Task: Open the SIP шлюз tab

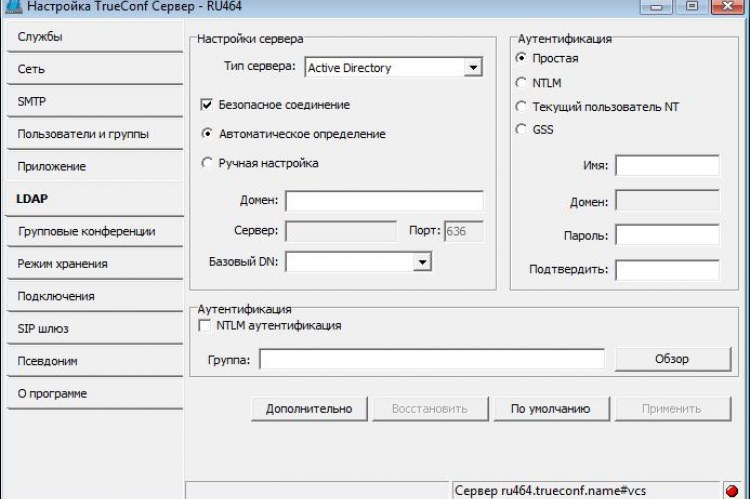Action: point(93,328)
